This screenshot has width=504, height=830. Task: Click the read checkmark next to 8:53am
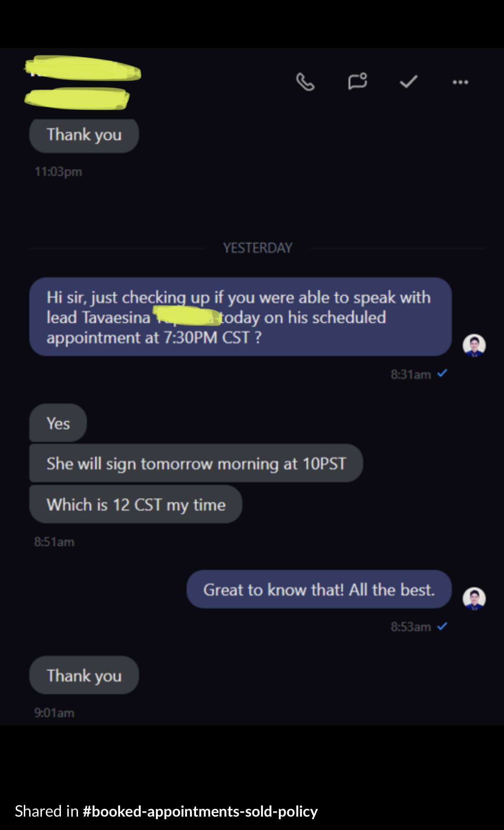pyautogui.click(x=442, y=626)
